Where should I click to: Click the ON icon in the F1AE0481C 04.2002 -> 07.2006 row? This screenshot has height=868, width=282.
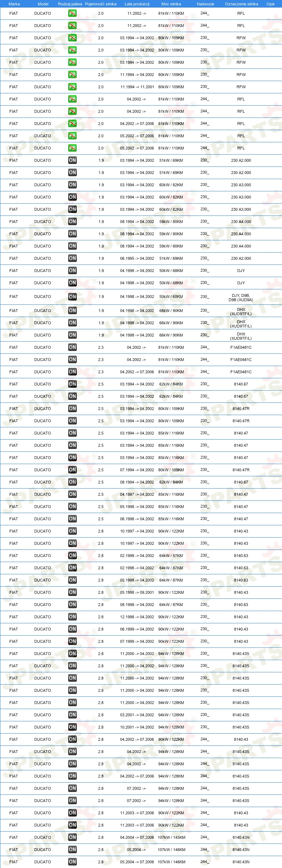point(72,372)
